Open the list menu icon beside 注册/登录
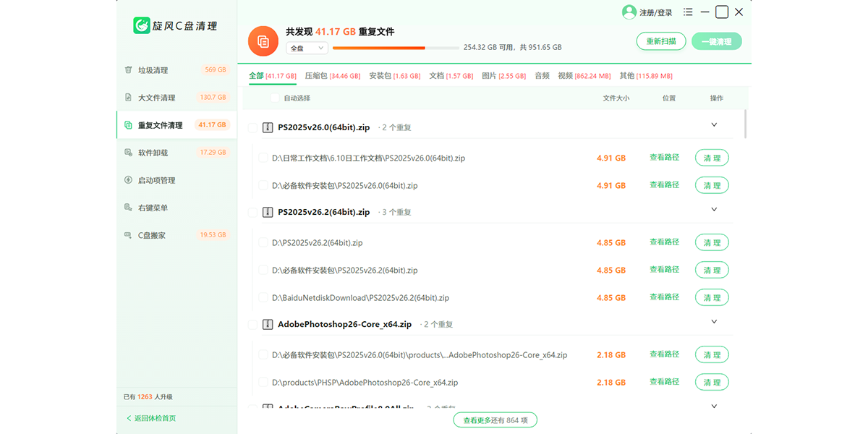The height and width of the screenshot is (434, 868). (687, 12)
